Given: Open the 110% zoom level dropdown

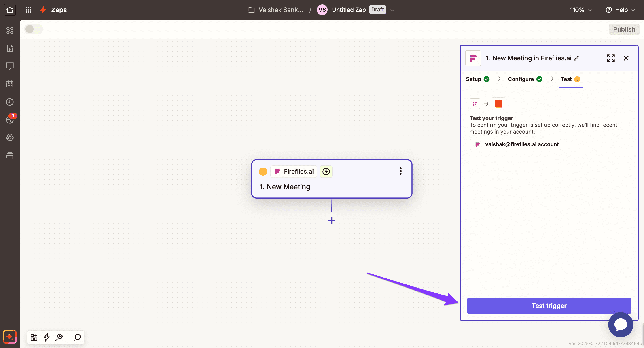Looking at the screenshot, I should pos(581,10).
